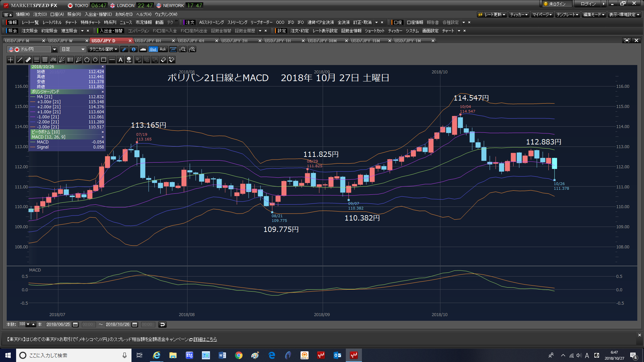
Task: Open 注文照会 order inquiry
Action: click(x=30, y=31)
